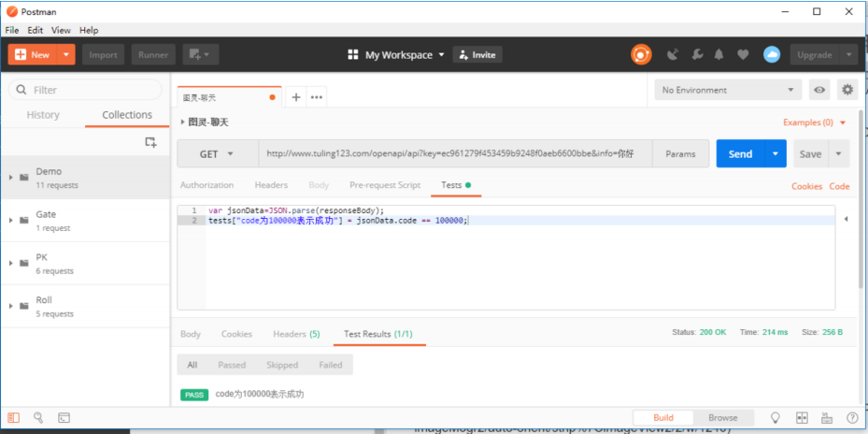
Task: Switch to the Collections tab
Action: tap(127, 115)
